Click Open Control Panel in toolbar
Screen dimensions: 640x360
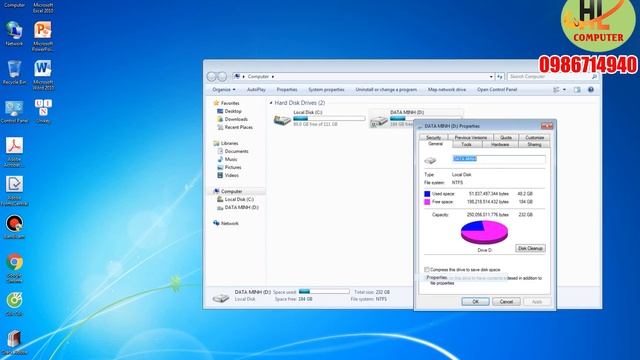tap(497, 89)
